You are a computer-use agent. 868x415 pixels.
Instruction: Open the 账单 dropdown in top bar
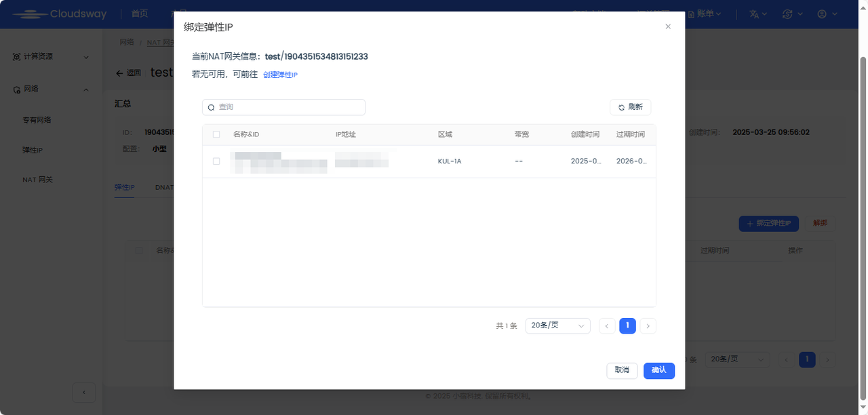point(707,14)
